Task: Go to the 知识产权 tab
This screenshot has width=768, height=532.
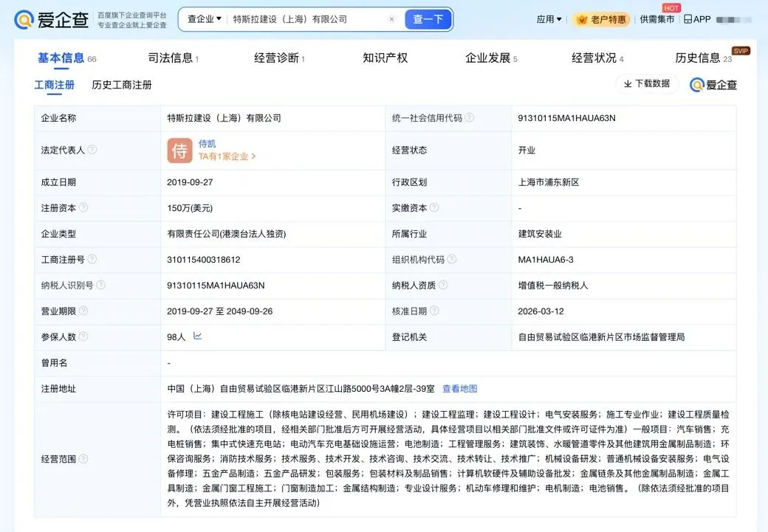Action: pos(385,58)
